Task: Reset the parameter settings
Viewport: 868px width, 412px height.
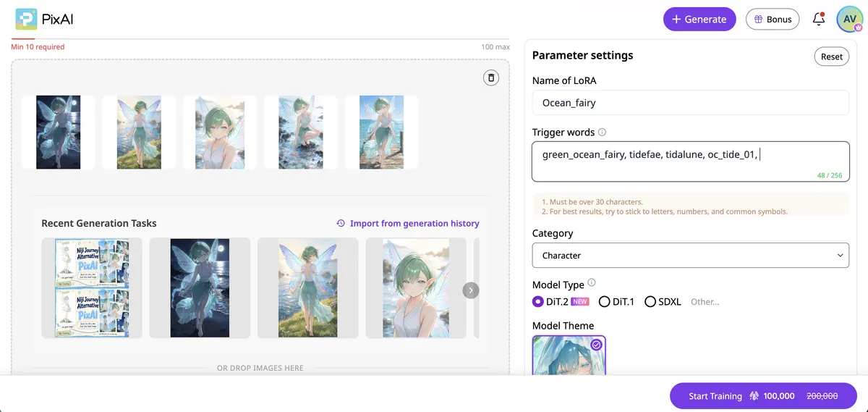Action: click(x=832, y=56)
